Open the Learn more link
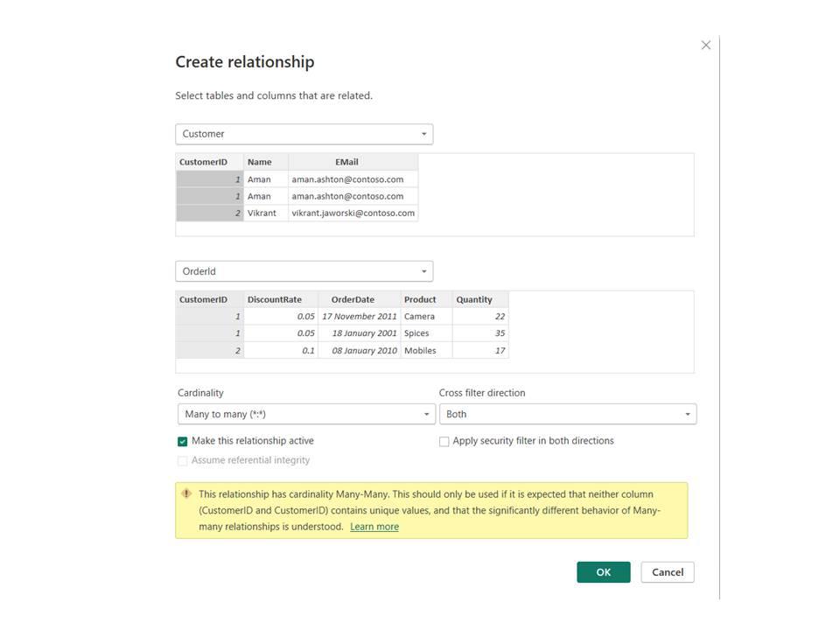Viewport: 840px width, 630px height. click(x=374, y=527)
